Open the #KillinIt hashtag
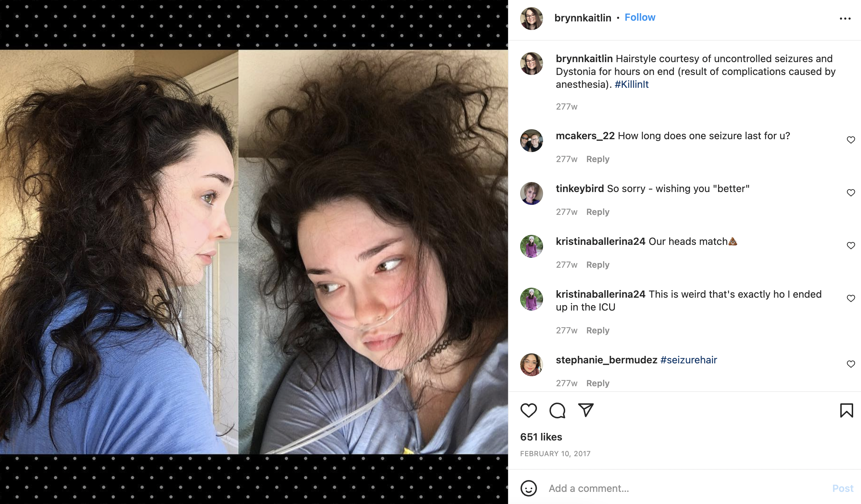This screenshot has width=861, height=504. (x=631, y=84)
